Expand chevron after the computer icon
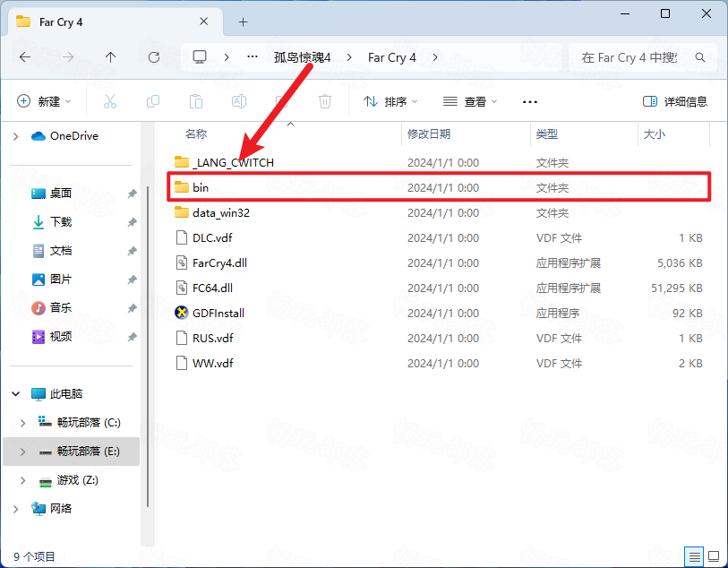Image resolution: width=728 pixels, height=568 pixels. pyautogui.click(x=227, y=57)
